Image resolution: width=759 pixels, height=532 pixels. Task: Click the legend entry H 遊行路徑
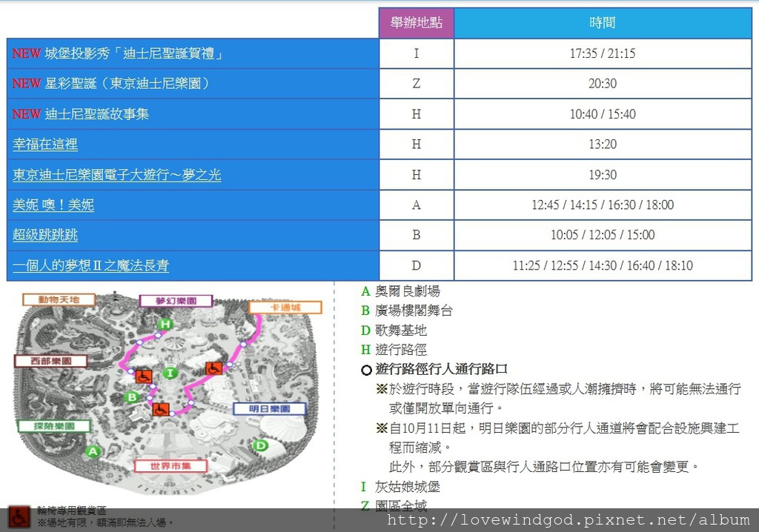tap(394, 350)
